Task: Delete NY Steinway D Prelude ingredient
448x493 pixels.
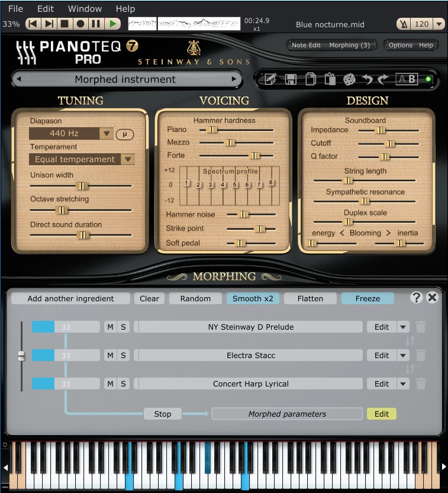Action: [421, 327]
